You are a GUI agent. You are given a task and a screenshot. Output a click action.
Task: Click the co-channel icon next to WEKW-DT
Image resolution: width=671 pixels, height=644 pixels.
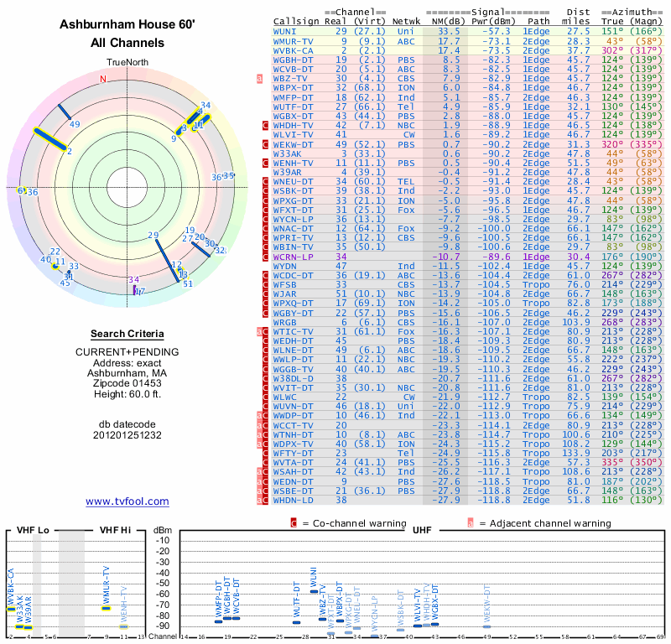265,144
